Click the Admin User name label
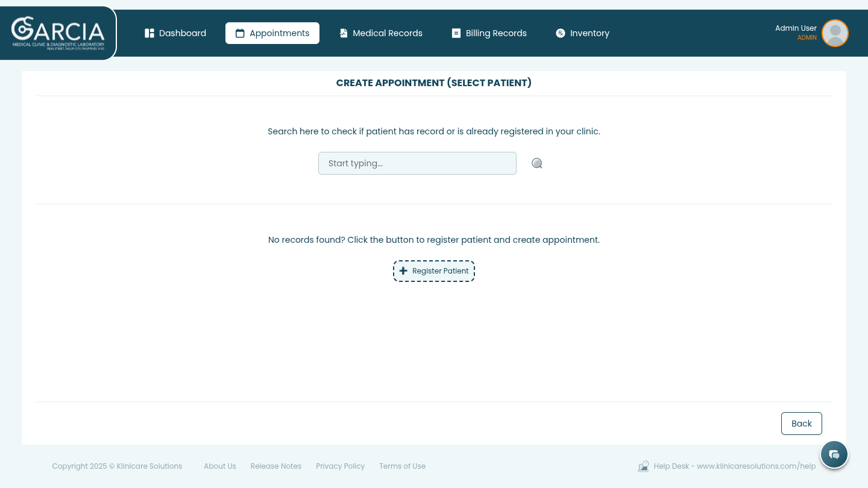 point(795,28)
